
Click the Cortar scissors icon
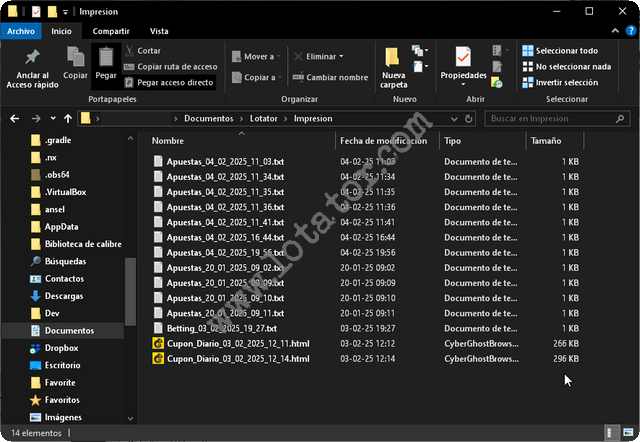[x=129, y=50]
